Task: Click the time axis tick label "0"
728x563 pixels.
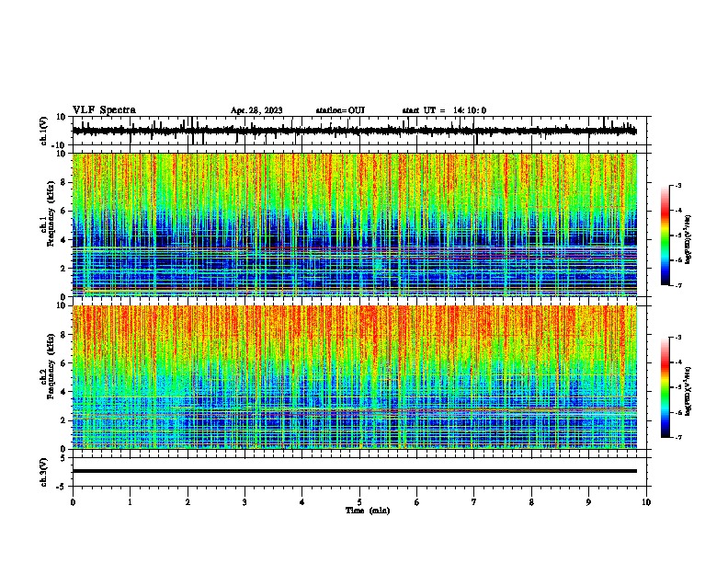Action: coord(73,502)
